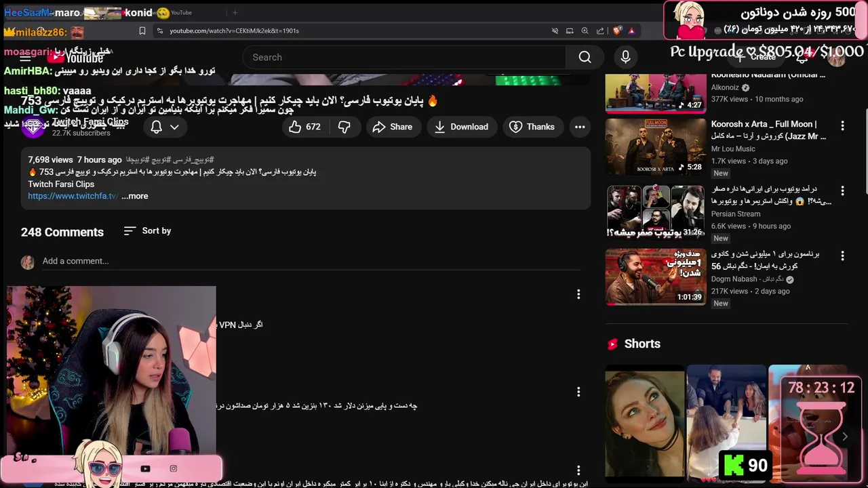Click the youtube.com URL in address bar

tap(234, 30)
